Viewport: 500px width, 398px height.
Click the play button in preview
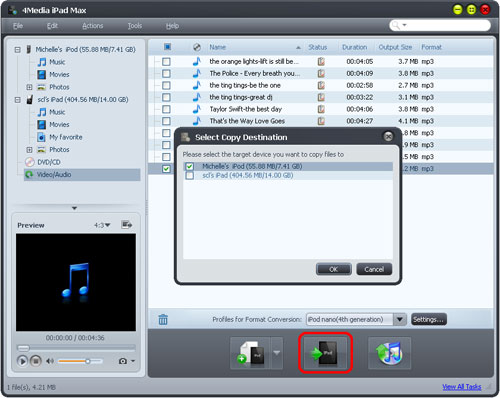pyautogui.click(x=22, y=361)
